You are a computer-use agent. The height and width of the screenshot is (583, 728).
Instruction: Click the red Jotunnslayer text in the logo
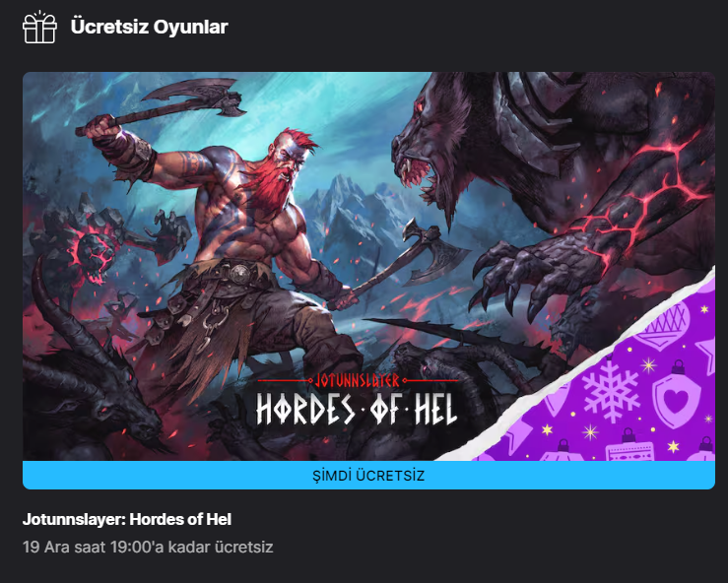coord(357,380)
